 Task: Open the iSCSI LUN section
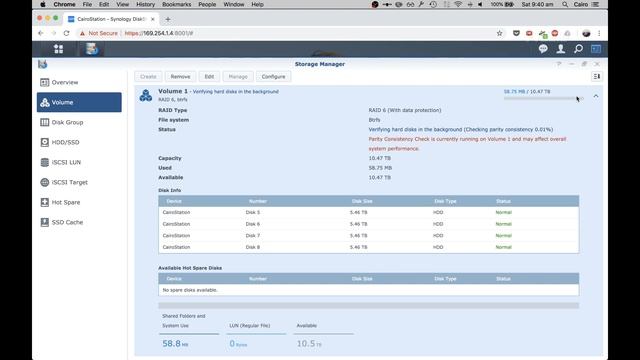tap(79, 162)
